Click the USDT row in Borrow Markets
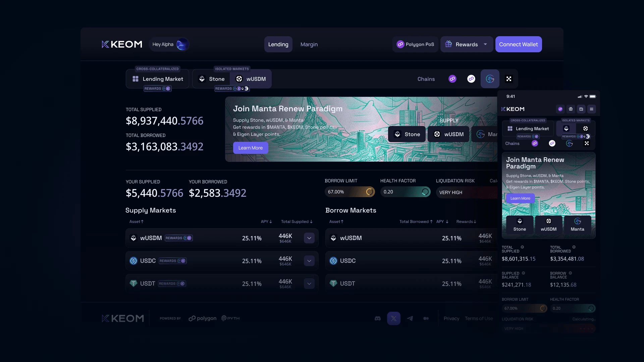 (x=412, y=284)
